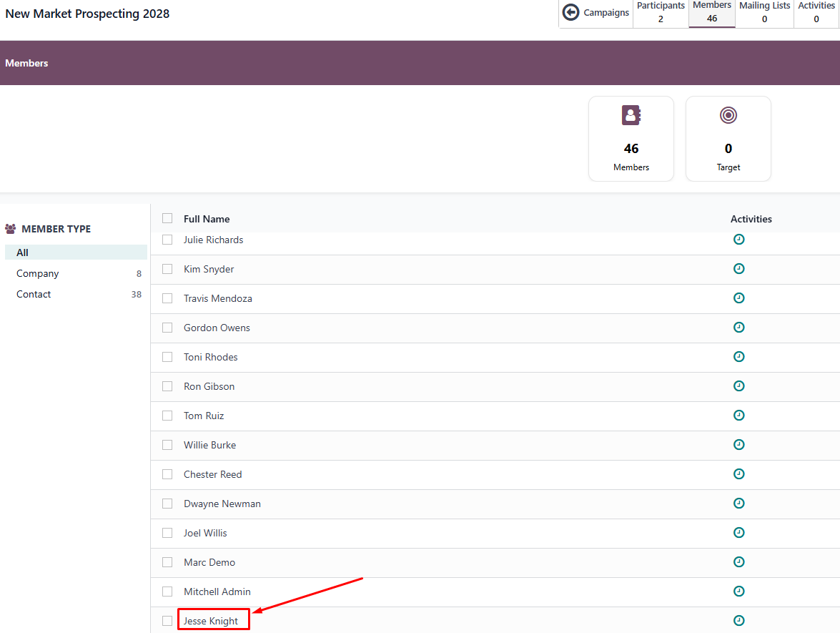Sort by the Full Name column header

click(207, 219)
